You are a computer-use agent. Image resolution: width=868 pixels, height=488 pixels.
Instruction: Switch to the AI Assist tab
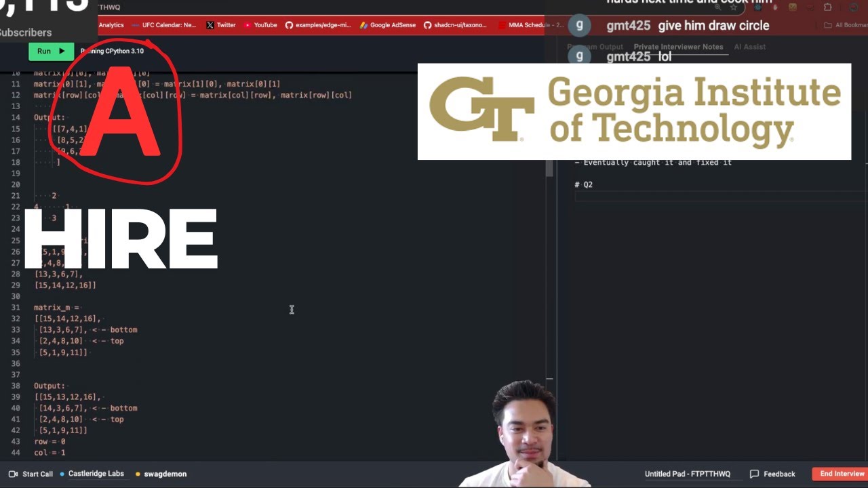click(749, 47)
